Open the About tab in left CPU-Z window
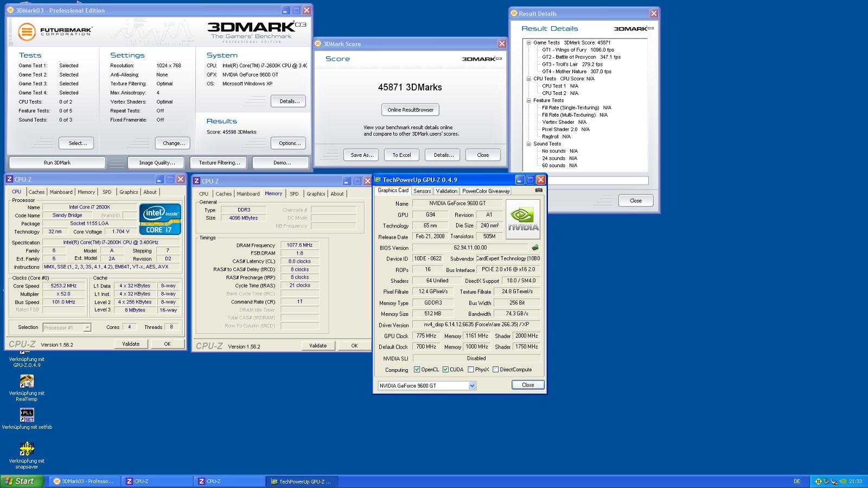 tap(150, 192)
